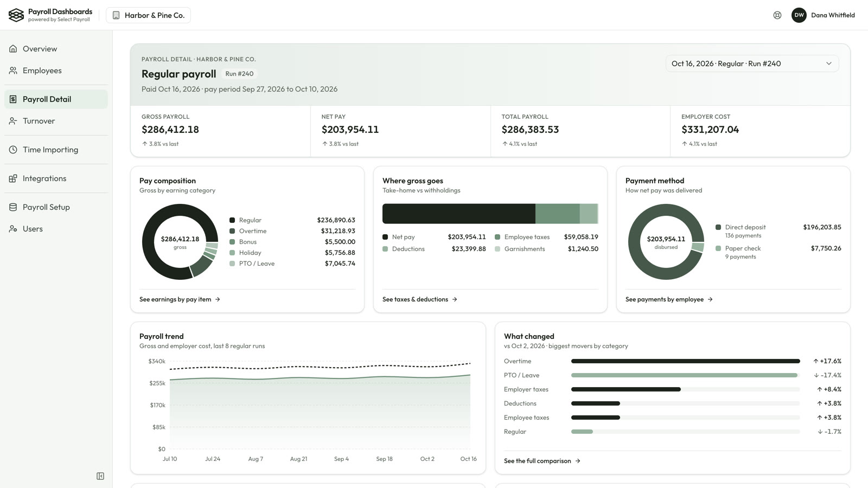Click the Payroll Dashboards logo icon
This screenshot has width=868, height=488.
(16, 15)
